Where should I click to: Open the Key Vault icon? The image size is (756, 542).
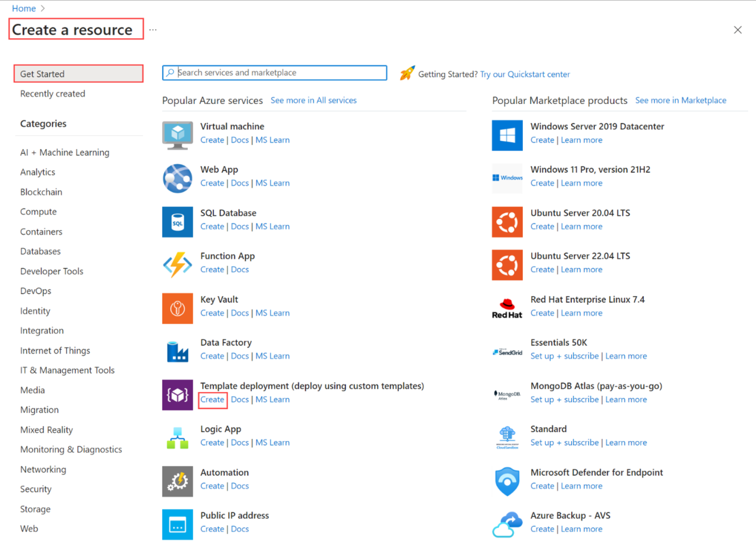[x=177, y=308]
